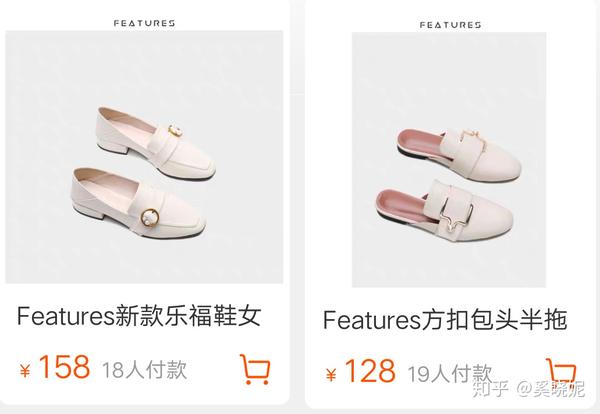Click the yen symbol beside 158
The height and width of the screenshot is (414, 600).
[25, 371]
